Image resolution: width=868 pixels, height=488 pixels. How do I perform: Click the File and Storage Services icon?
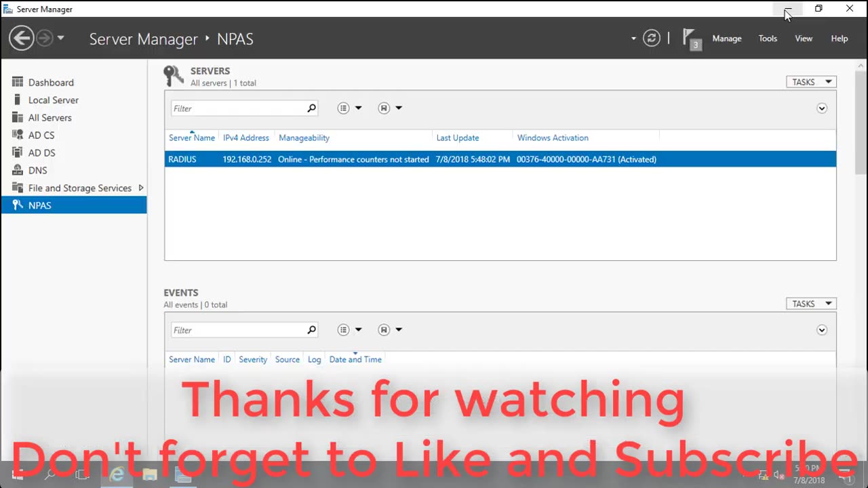click(x=18, y=188)
